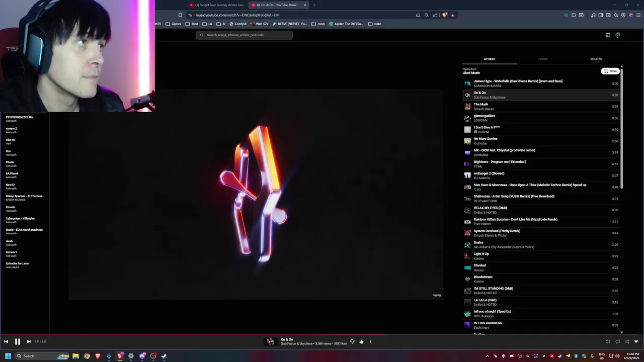The width and height of the screenshot is (644, 362).
Task: Open album art thumbnail in player bar
Action: [x=270, y=341]
